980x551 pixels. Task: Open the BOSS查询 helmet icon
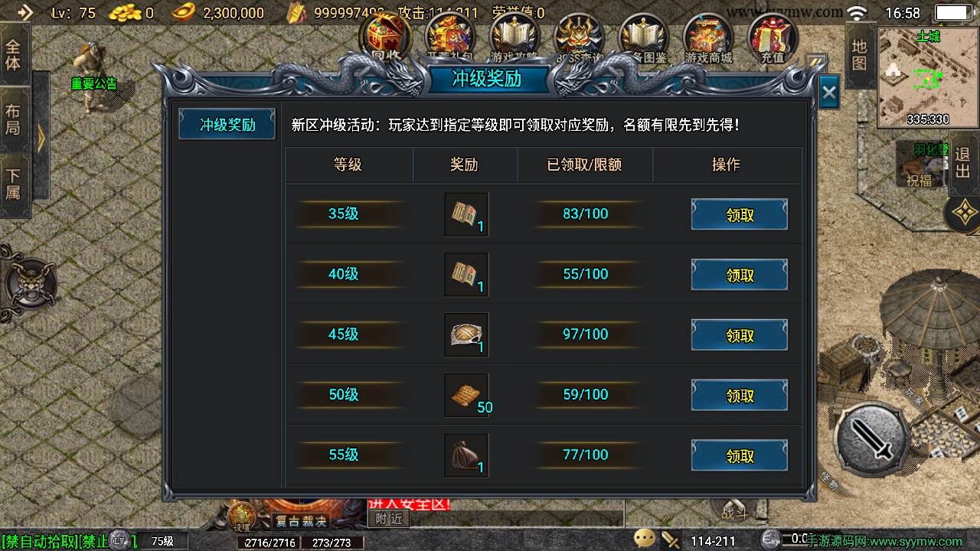(580, 38)
